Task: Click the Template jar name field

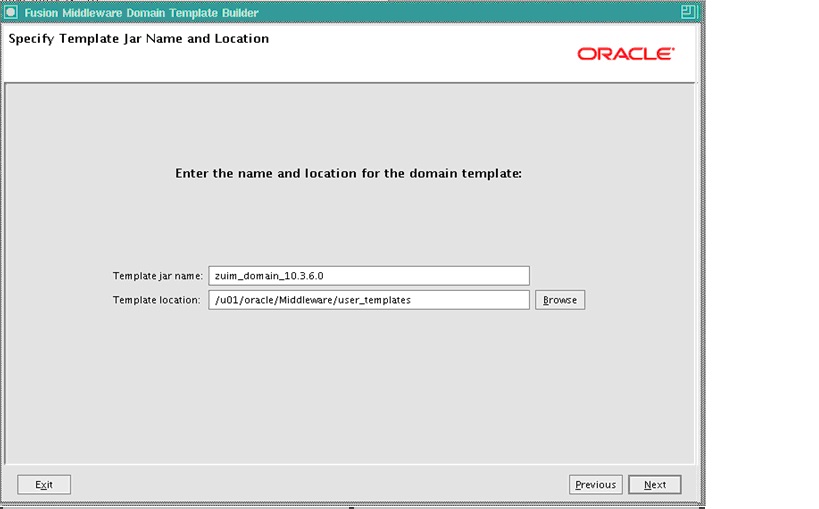Action: point(369,276)
